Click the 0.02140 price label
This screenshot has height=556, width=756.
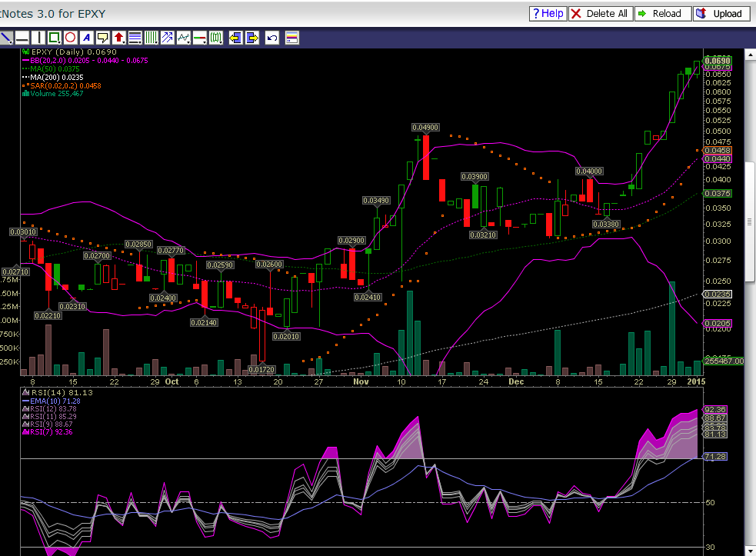tap(204, 323)
